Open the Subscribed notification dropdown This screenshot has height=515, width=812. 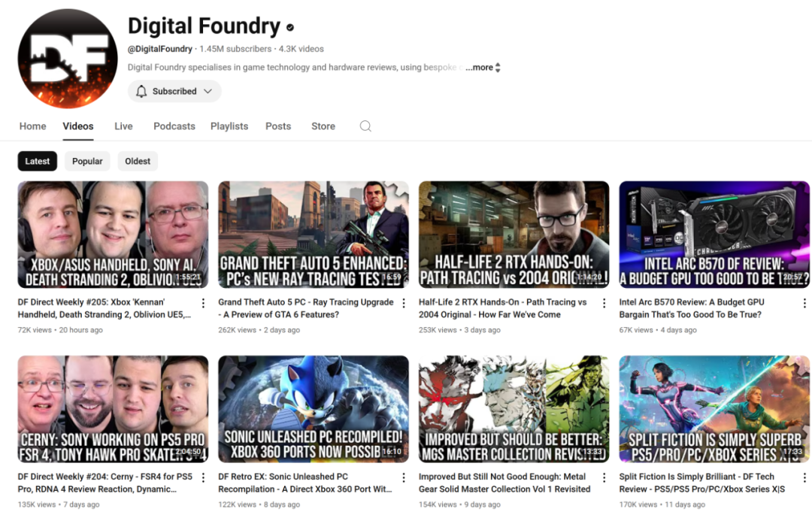coord(174,91)
